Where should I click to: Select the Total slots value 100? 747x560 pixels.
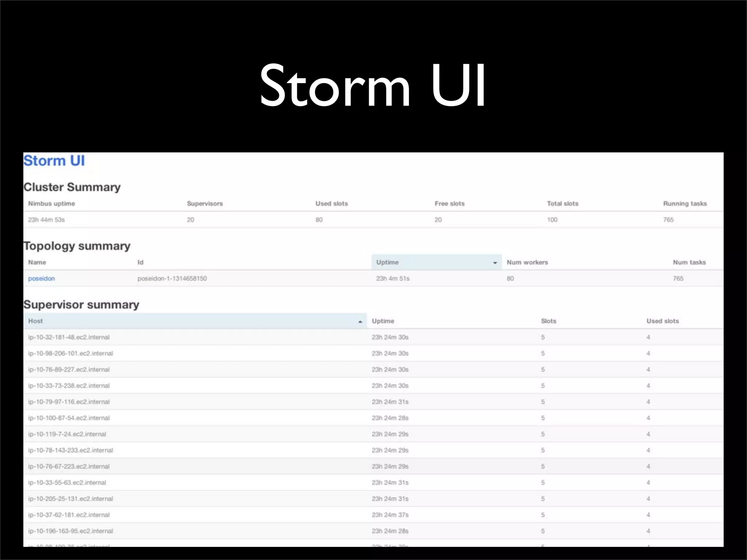point(552,220)
